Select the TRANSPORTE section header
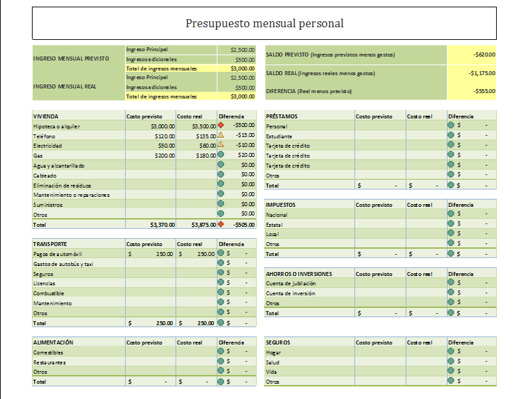Image resolution: width=532 pixels, height=399 pixels. 50,244
